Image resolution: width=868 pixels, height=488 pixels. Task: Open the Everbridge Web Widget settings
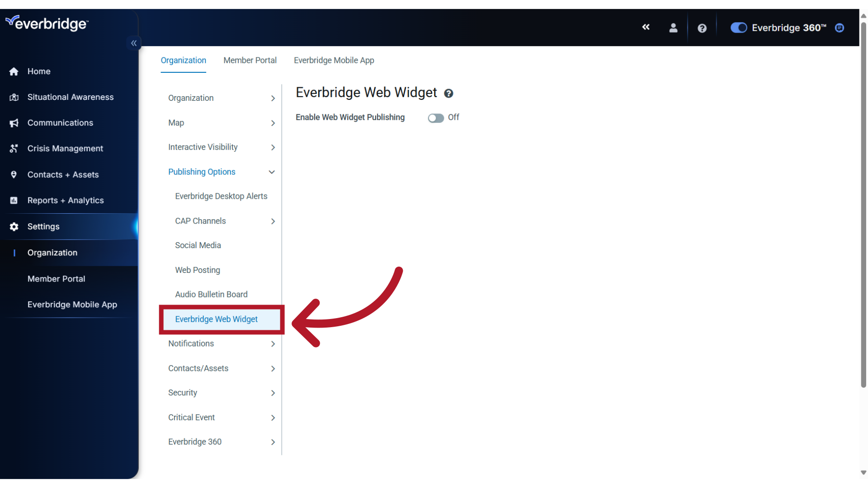coord(216,319)
